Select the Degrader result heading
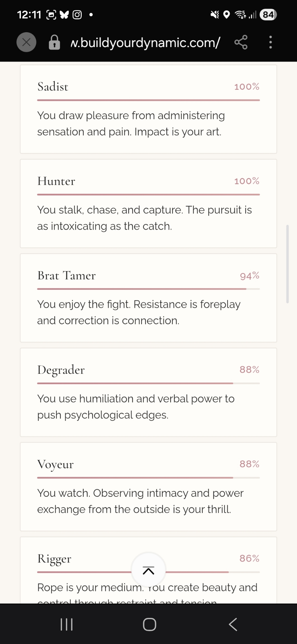297x644 pixels. click(x=61, y=370)
